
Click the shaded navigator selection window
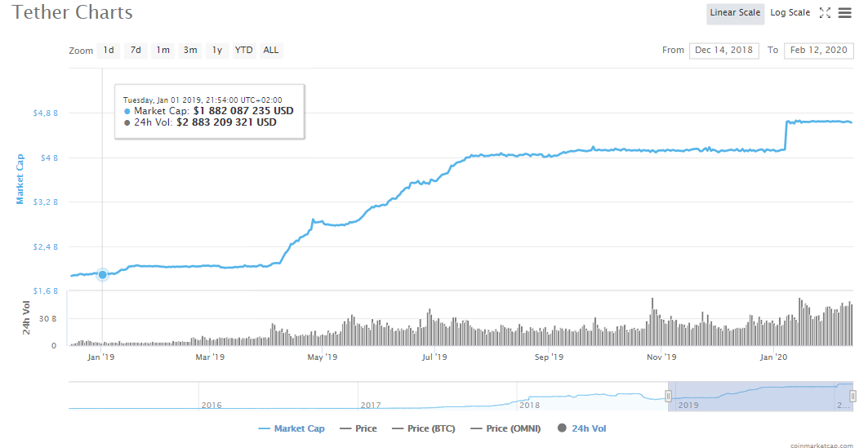[x=760, y=397]
